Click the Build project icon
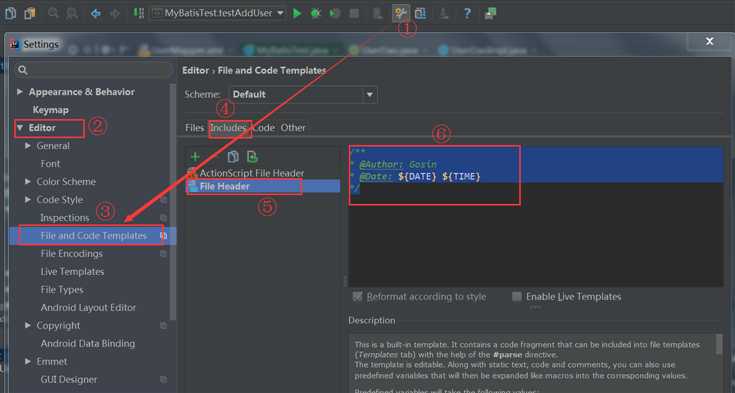This screenshot has height=393, width=735. click(x=138, y=13)
